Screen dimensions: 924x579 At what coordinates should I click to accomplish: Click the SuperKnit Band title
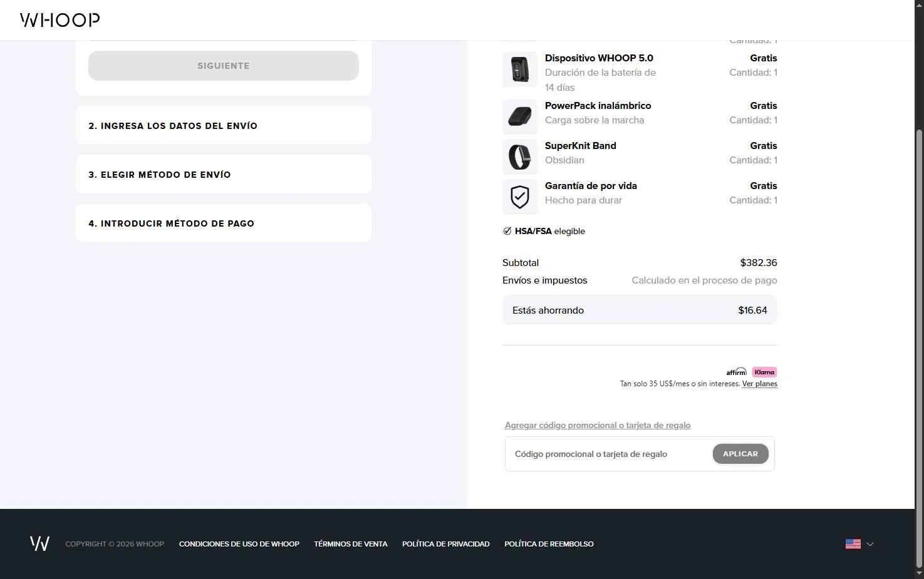(x=581, y=146)
